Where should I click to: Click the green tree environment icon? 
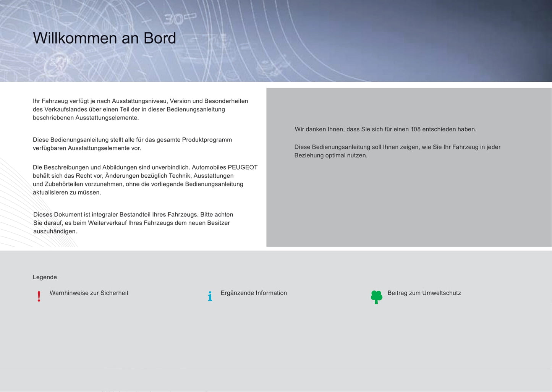pyautogui.click(x=376, y=297)
